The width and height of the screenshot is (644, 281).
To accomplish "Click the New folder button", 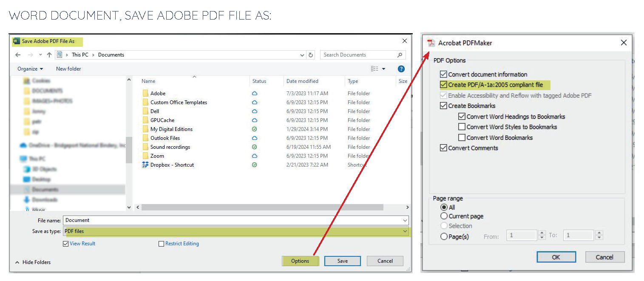I will coord(68,69).
